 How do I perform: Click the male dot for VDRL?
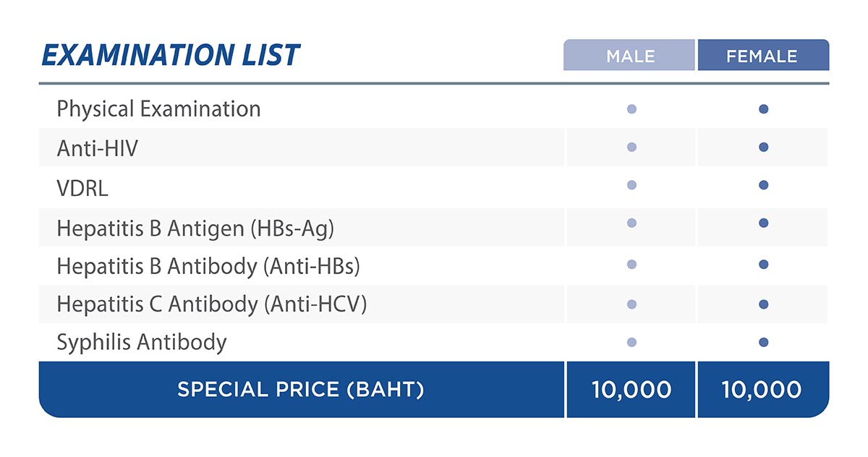point(631,185)
